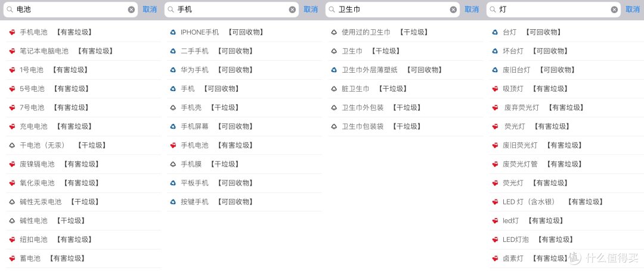This screenshot has width=644, height=271.
Task: Select the 氧化汞电池 result
Action: point(83,183)
